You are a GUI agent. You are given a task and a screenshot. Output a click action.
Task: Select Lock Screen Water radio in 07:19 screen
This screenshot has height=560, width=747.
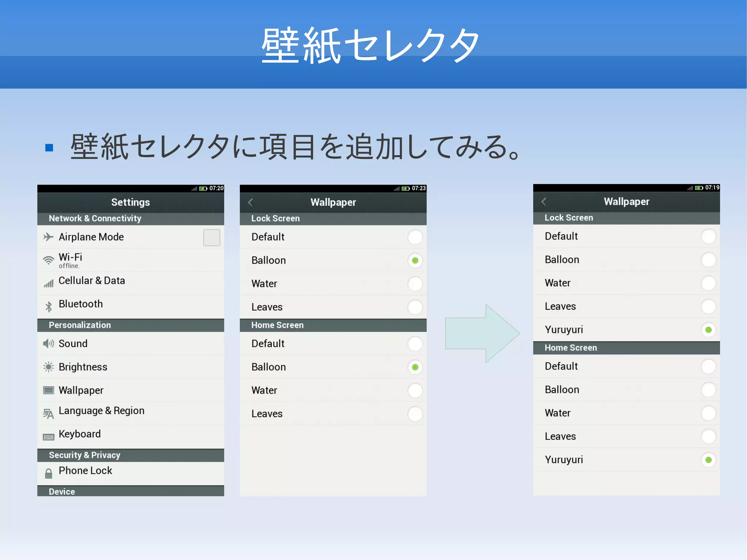tap(708, 283)
